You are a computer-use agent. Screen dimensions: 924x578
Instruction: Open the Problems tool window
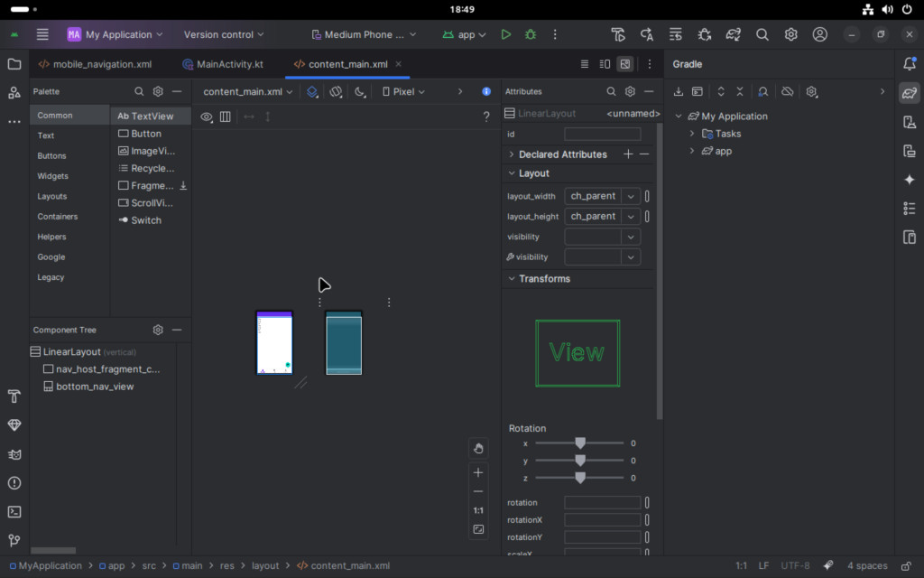click(x=15, y=482)
